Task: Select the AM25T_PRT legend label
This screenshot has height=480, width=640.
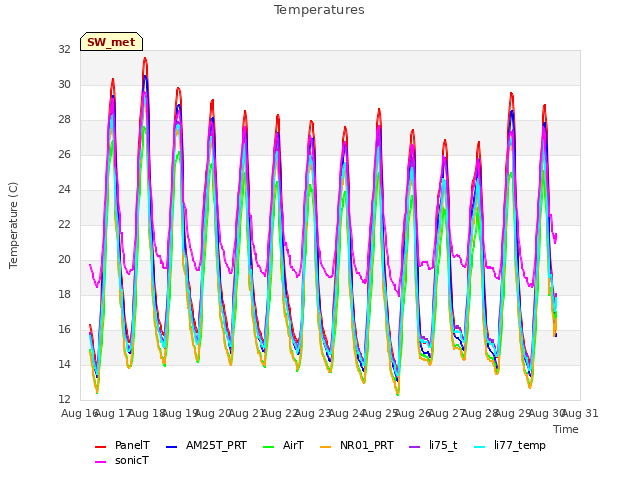Action: [216, 445]
